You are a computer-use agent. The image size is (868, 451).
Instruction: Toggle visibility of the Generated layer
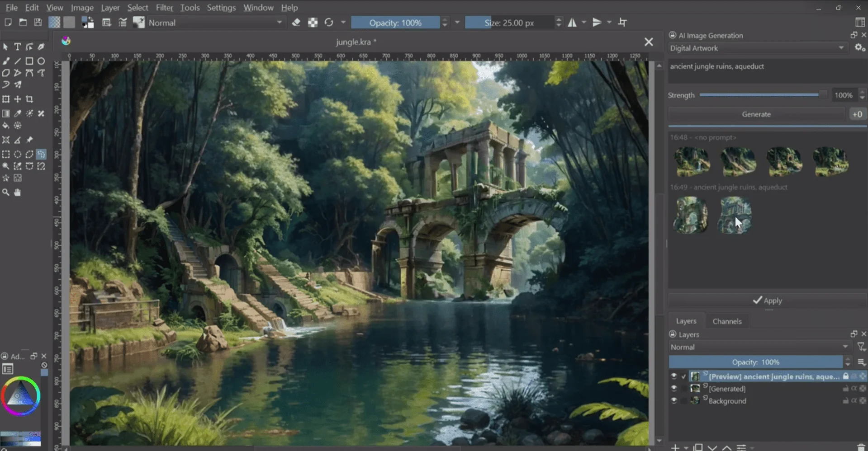674,389
